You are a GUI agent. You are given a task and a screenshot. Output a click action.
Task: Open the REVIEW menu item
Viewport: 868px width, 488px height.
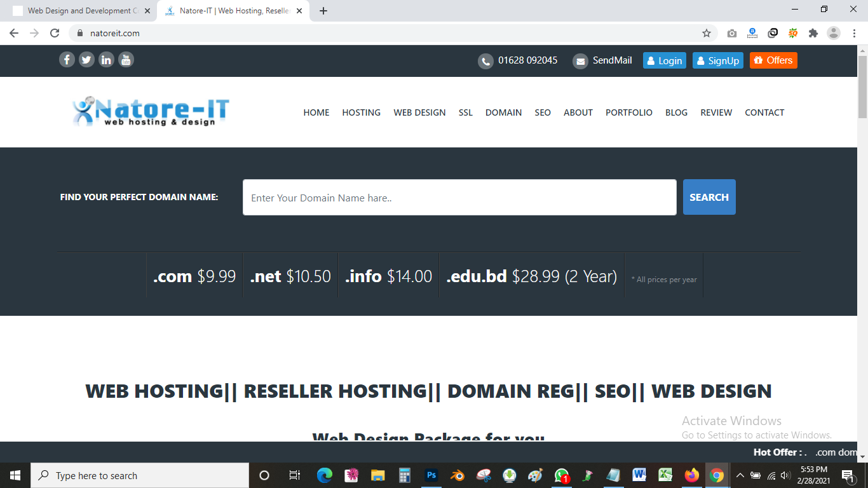[x=716, y=112]
